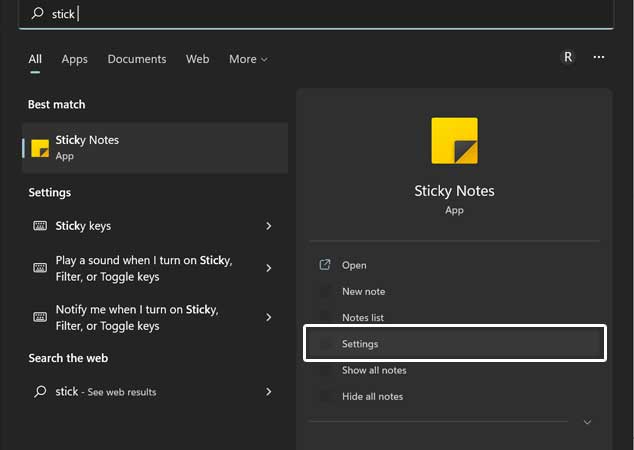Choose Show all notes

coord(455,370)
